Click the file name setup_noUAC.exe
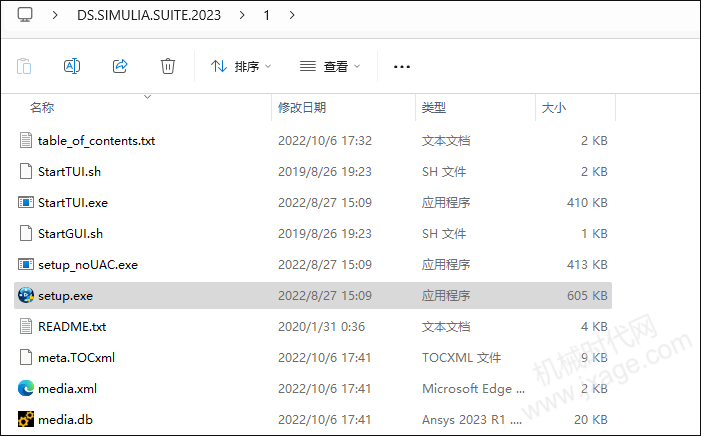This screenshot has height=436, width=701. point(88,265)
